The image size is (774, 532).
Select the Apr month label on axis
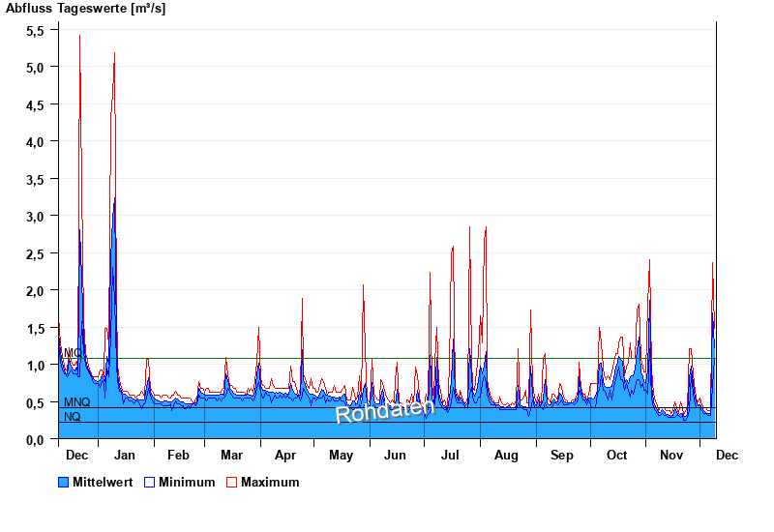pos(285,455)
